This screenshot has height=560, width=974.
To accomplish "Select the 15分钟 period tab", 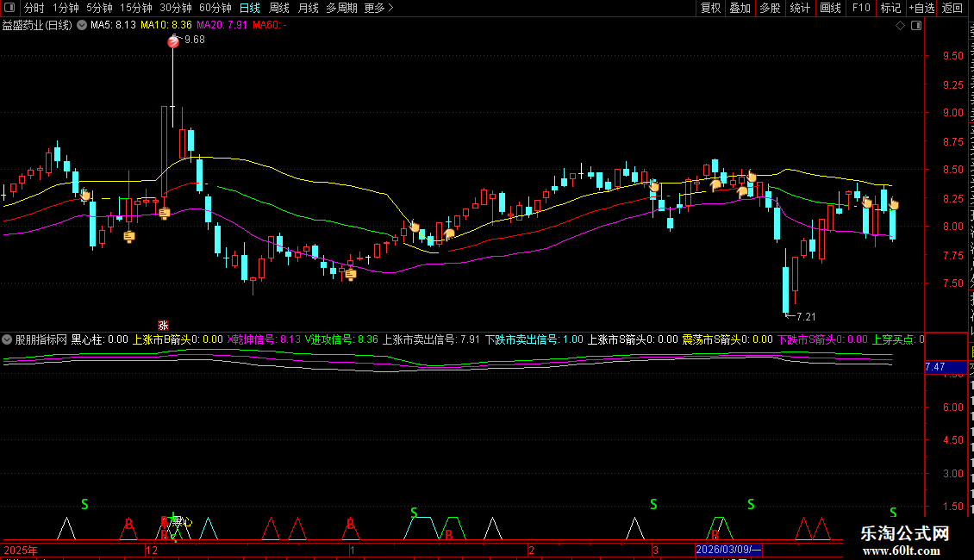I will (x=135, y=8).
